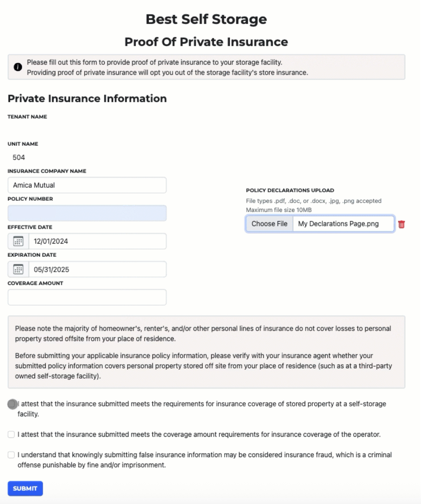This screenshot has height=504, width=421.
Task: Click the unit name value 504
Action: point(19,157)
